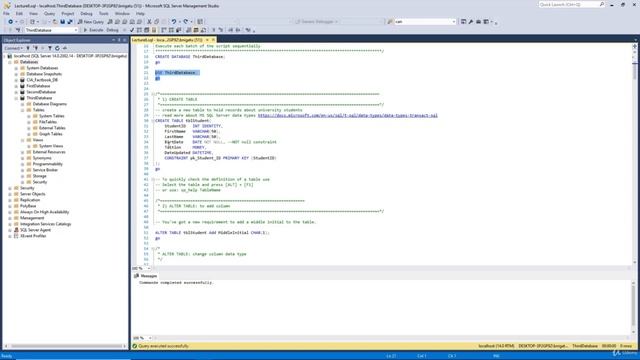
Task: Click the Increase indent icon
Action: (x=238, y=30)
